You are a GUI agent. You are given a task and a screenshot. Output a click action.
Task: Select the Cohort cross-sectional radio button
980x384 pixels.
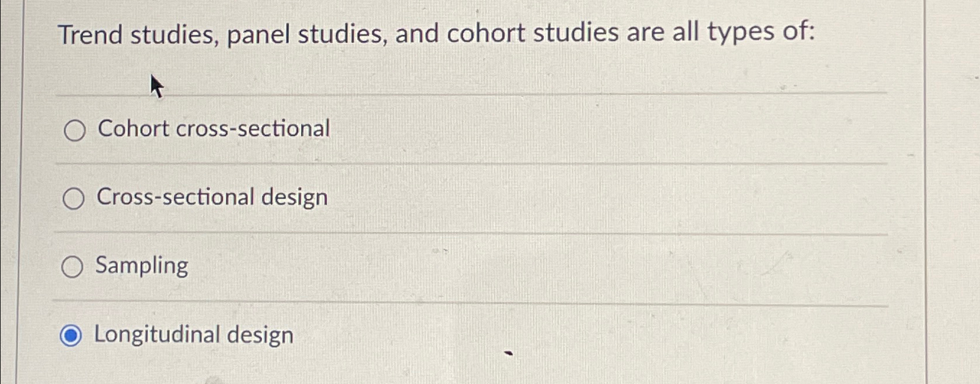click(x=73, y=129)
